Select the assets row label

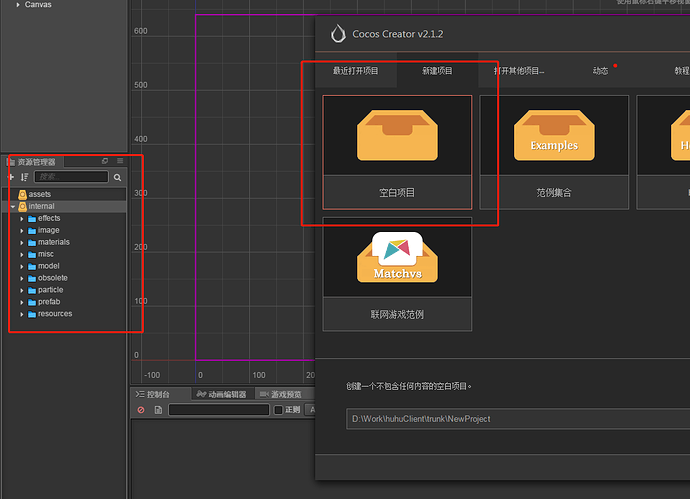(x=40, y=194)
